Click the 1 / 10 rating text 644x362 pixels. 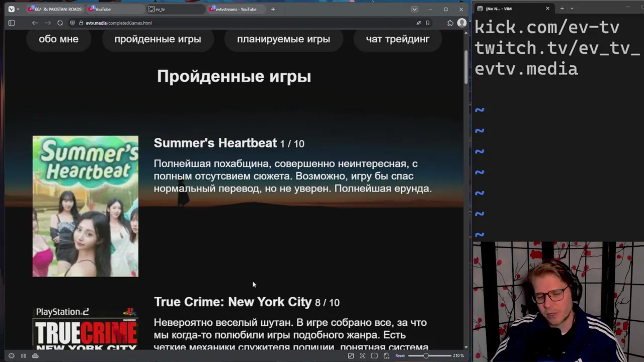(x=292, y=144)
